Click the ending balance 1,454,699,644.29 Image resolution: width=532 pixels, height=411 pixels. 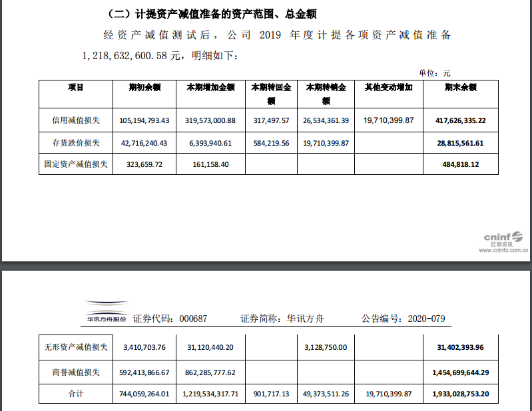(x=460, y=372)
